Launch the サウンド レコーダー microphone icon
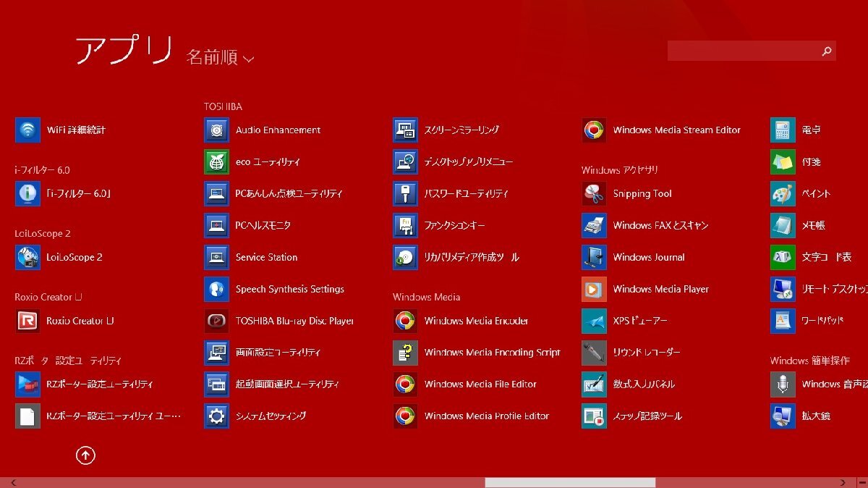This screenshot has height=488, width=868. pyautogui.click(x=594, y=353)
